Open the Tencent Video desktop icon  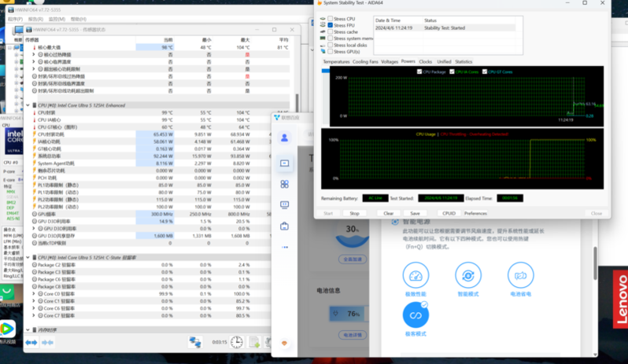point(7,329)
